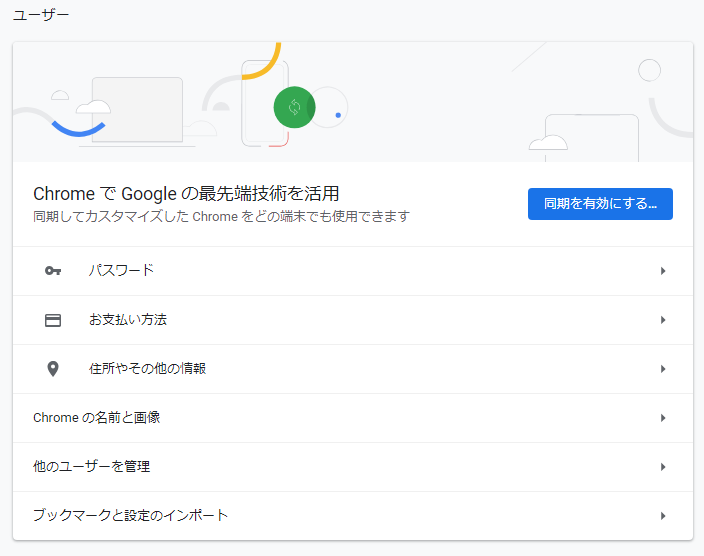Open Chrome の名前と画像 settings
The height and width of the screenshot is (556, 704).
(x=353, y=418)
